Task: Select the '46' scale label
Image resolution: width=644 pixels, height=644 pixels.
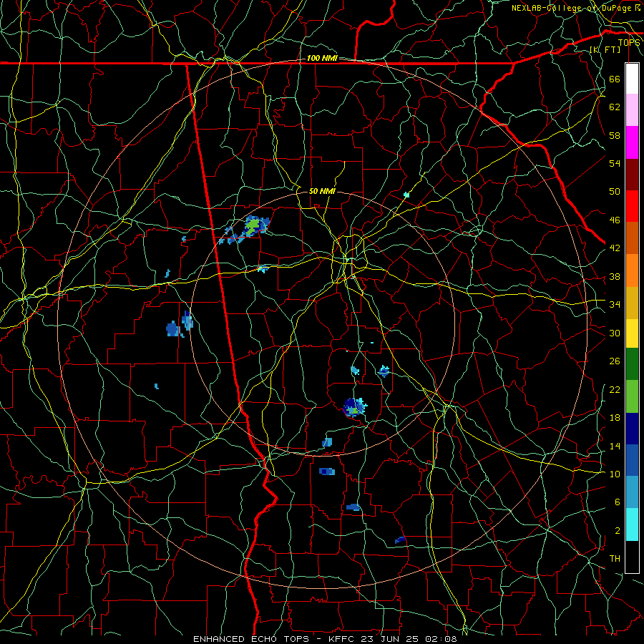Action: pos(615,220)
